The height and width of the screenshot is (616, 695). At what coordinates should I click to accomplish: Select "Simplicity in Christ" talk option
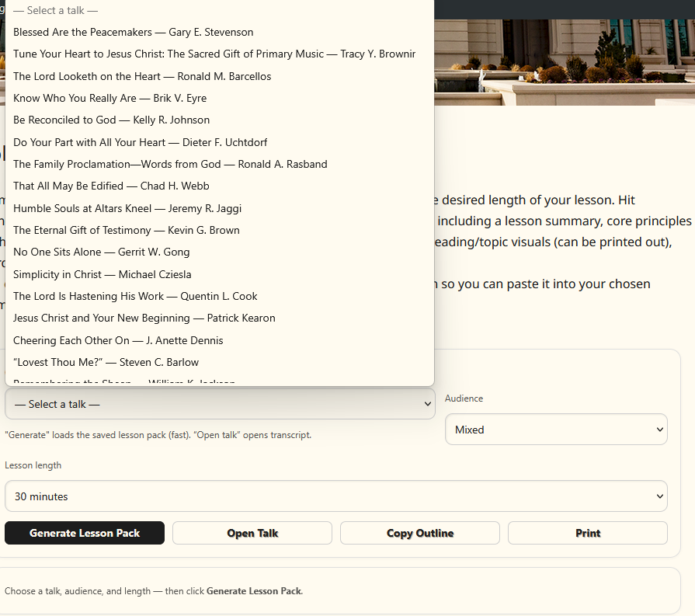pos(102,274)
